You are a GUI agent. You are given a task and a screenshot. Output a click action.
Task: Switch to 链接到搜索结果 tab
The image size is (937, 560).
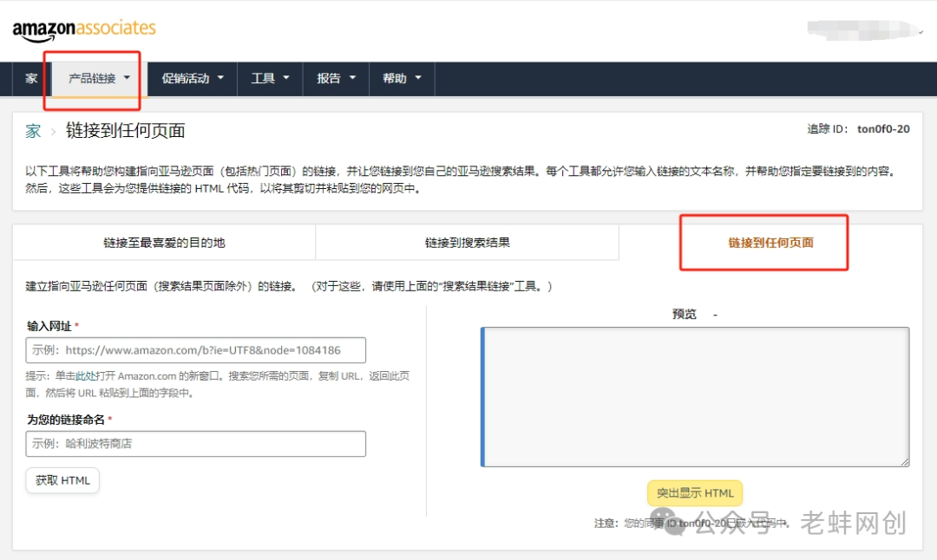point(468,243)
